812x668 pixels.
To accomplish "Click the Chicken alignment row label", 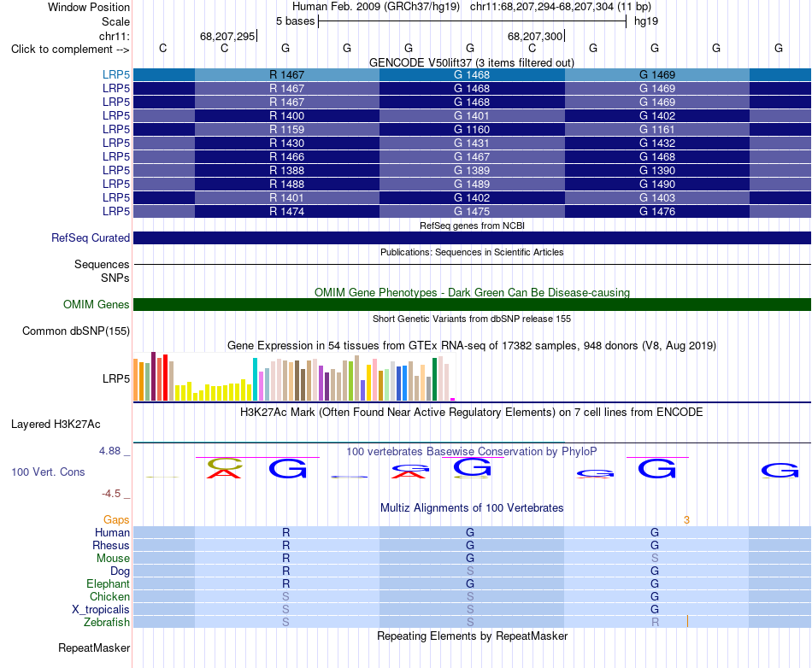I will click(x=109, y=596).
